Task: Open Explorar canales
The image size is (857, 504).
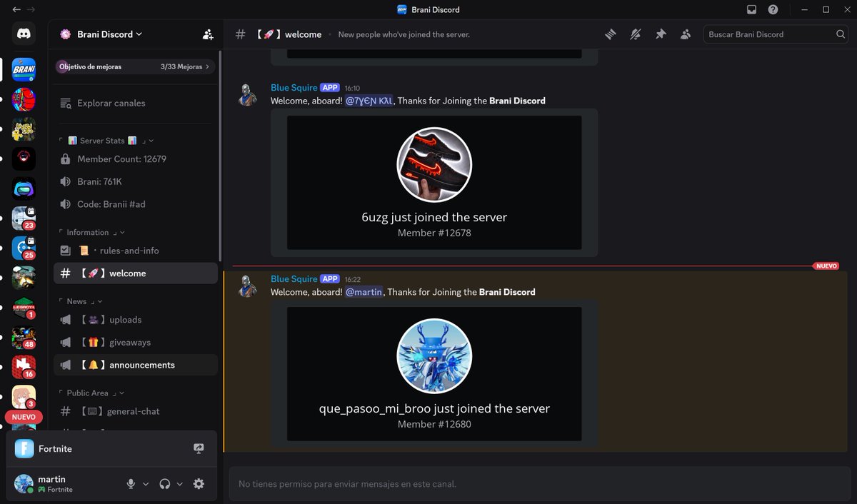Action: (x=136, y=103)
